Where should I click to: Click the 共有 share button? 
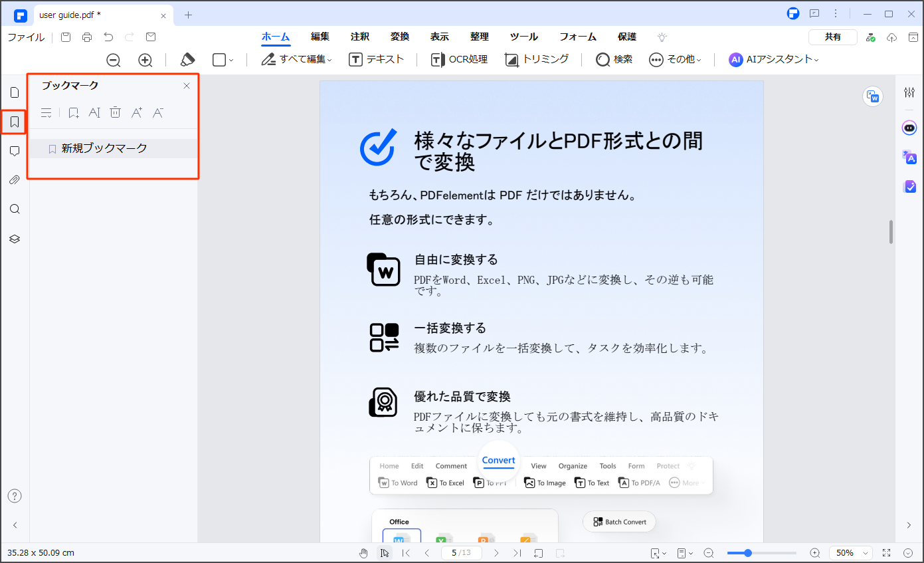[x=833, y=37]
